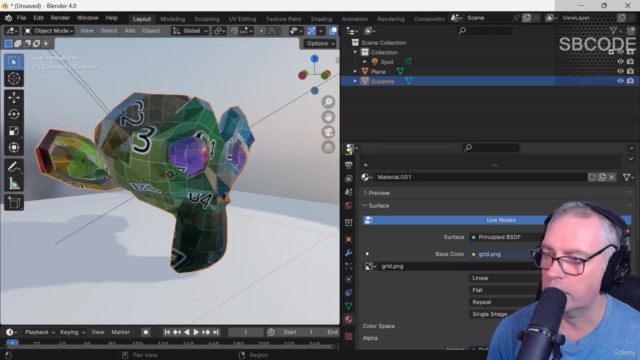Toggle proportional editing in header
This screenshot has width=640, height=360.
pyautogui.click(x=261, y=31)
